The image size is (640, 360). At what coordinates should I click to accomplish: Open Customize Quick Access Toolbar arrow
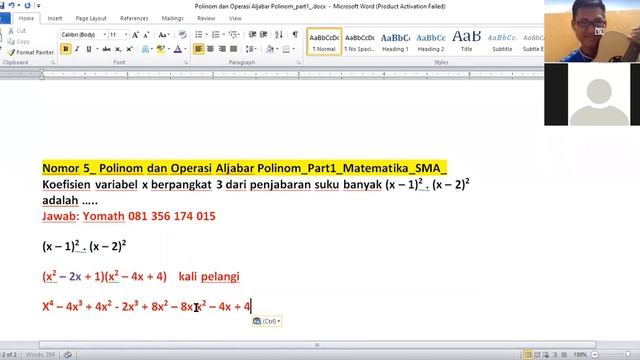coord(38,6)
